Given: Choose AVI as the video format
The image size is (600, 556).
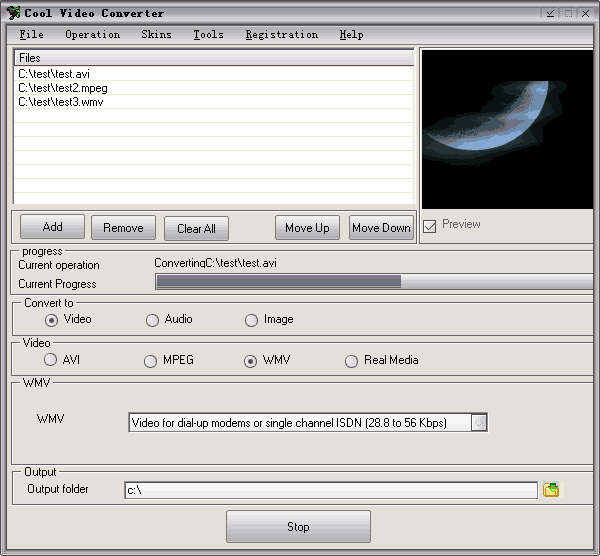Looking at the screenshot, I should pos(50,360).
